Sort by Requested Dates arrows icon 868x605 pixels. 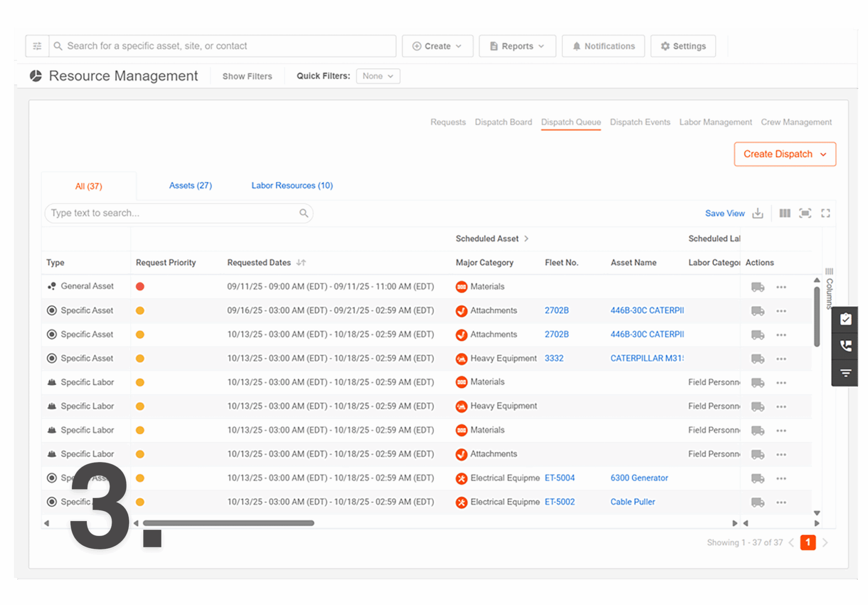coord(301,263)
